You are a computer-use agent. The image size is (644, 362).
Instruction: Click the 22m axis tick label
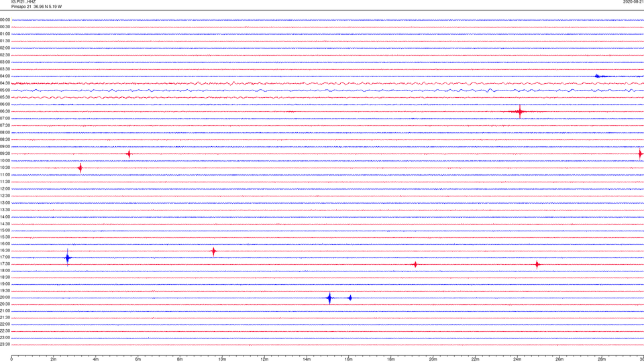click(475, 359)
